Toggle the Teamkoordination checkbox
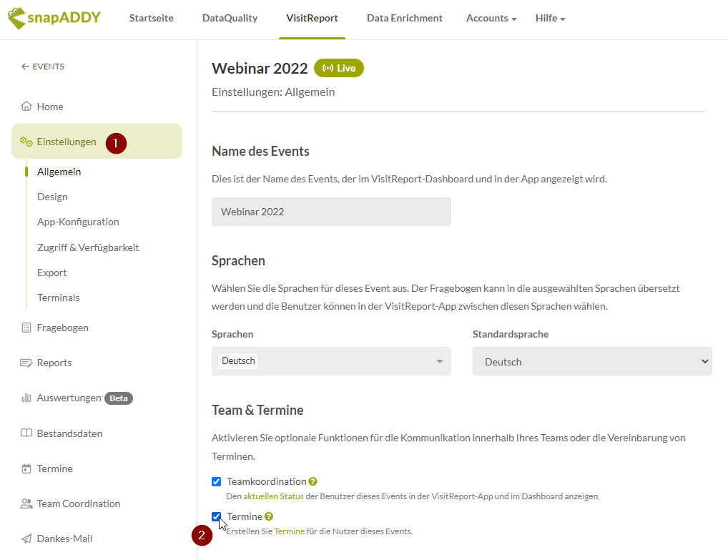Image resolution: width=728 pixels, height=560 pixels. tap(217, 481)
